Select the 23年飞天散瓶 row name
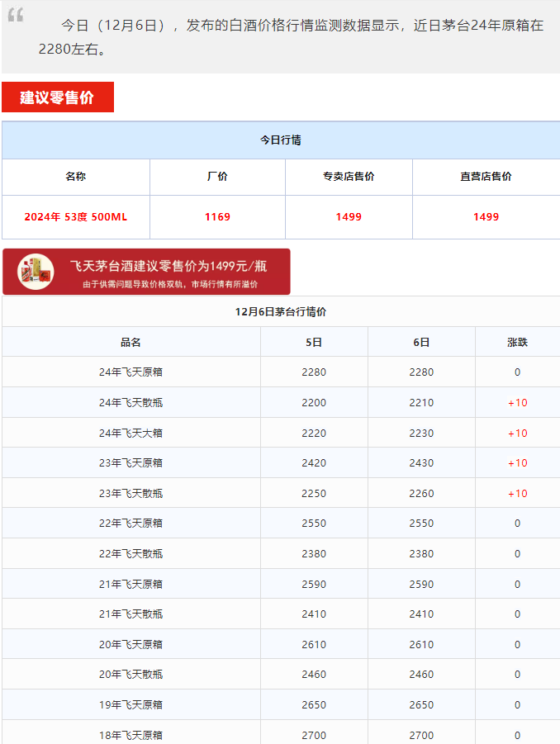Viewport: 560px width, 744px height. click(x=131, y=494)
